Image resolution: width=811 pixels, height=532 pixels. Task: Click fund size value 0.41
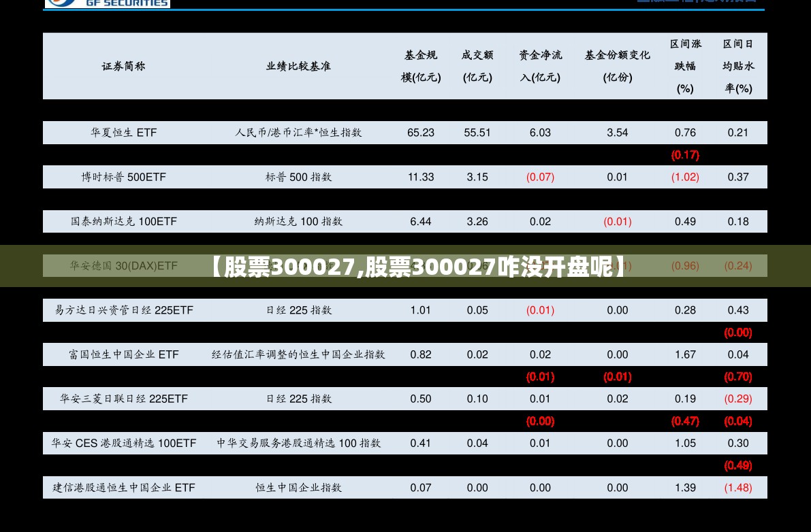421,443
